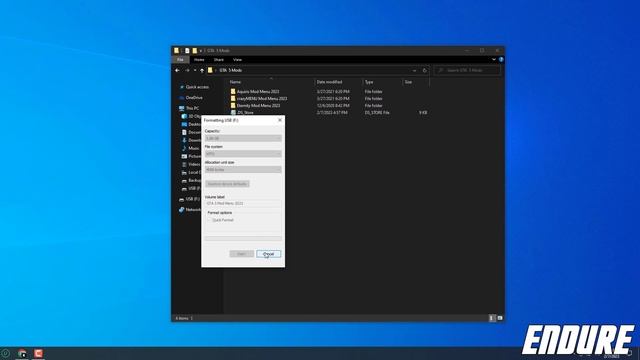Click the green taskbar icon at the far left

(5, 353)
